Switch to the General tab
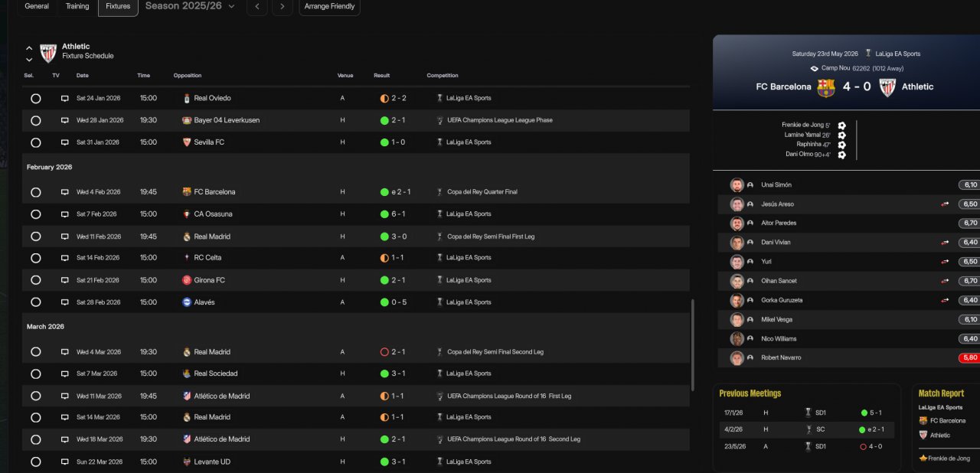 (x=37, y=6)
